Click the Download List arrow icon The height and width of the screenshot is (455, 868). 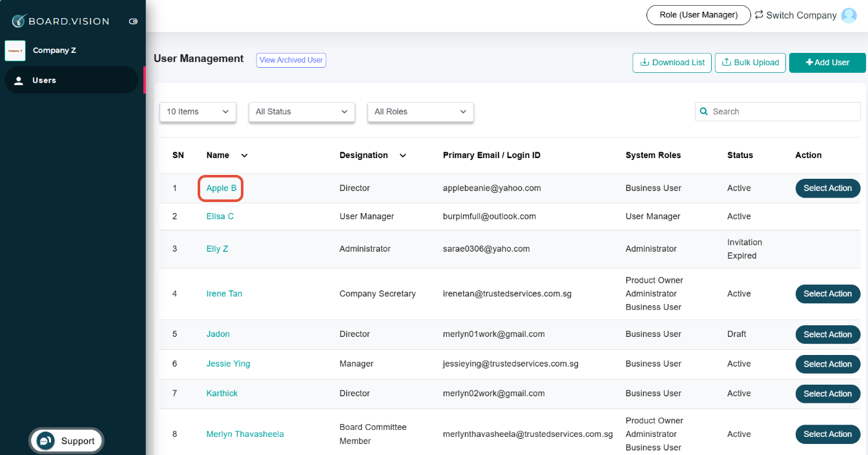[644, 63]
